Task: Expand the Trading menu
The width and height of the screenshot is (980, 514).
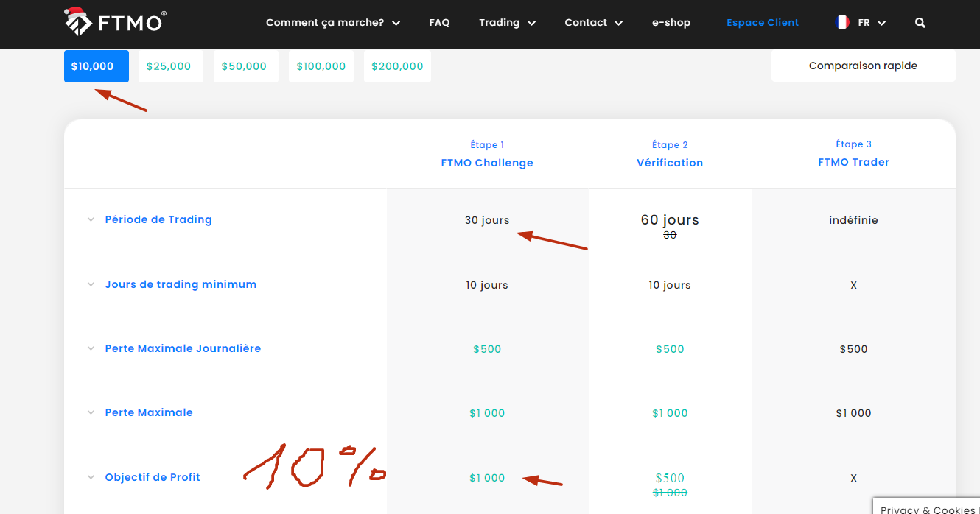Action: pos(507,23)
